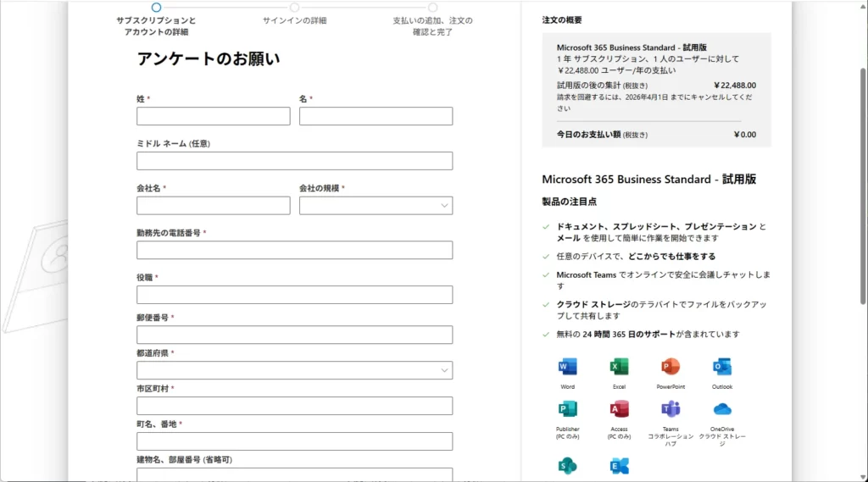Click the Access app icon

[619, 409]
